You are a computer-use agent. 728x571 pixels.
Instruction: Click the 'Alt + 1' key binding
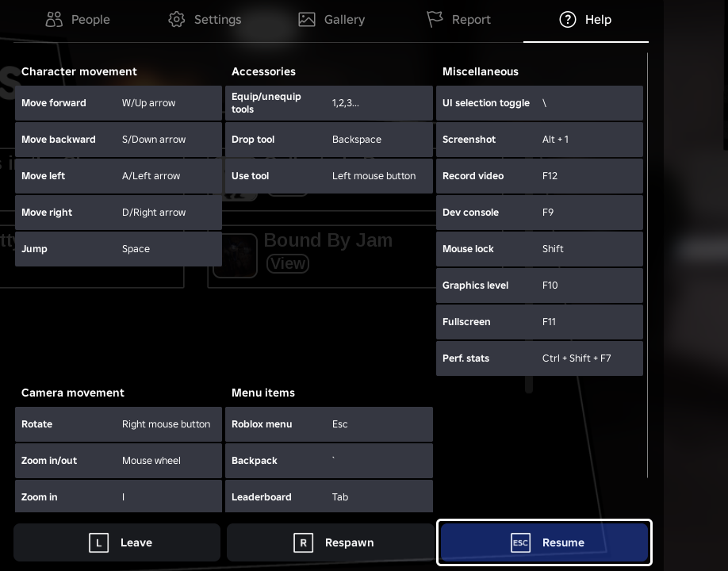(555, 140)
